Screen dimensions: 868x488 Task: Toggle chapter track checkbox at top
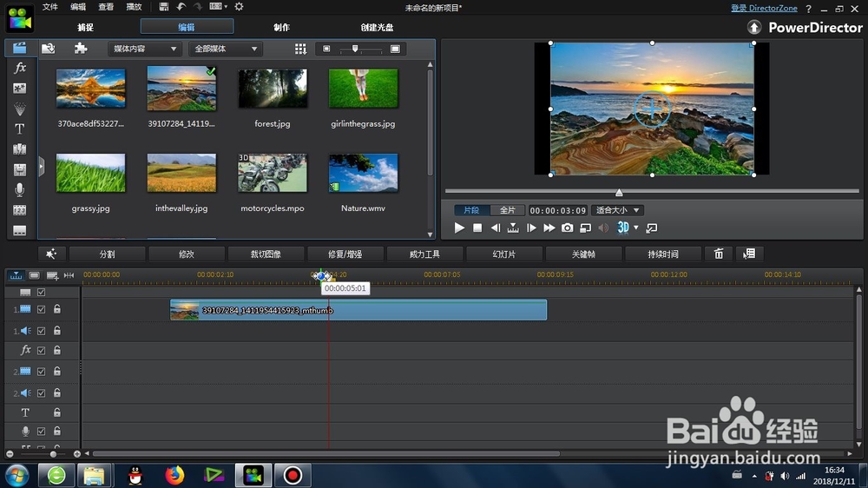coord(41,292)
